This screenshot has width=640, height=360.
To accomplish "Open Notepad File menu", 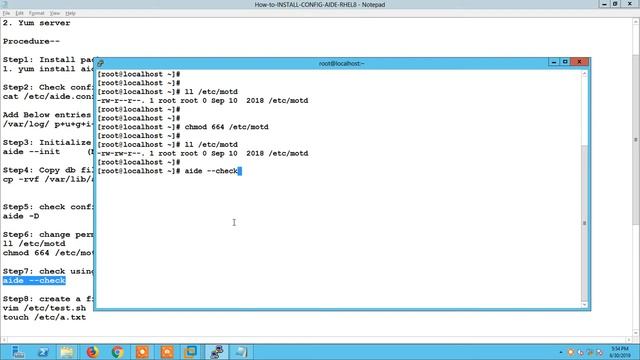I will (x=6, y=13).
